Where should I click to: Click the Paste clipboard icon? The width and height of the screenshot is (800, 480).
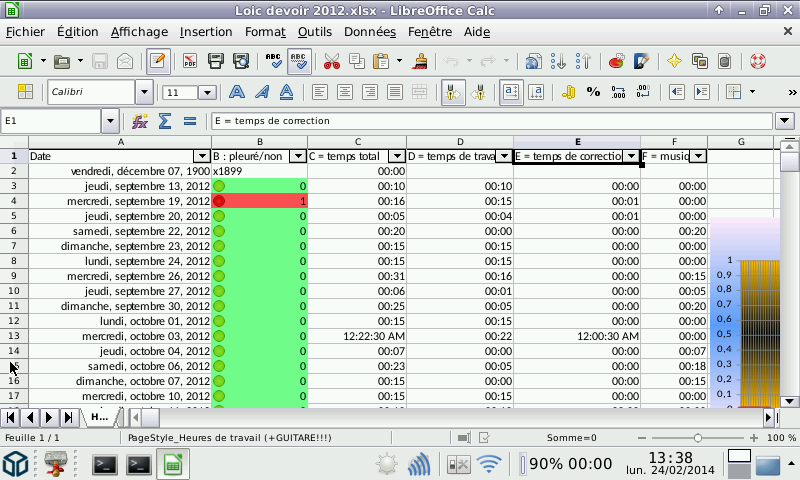click(381, 62)
